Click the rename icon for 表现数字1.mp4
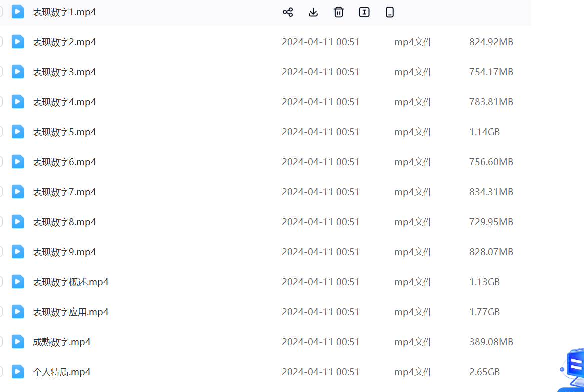Viewport: 584px width, 392px height. (364, 12)
